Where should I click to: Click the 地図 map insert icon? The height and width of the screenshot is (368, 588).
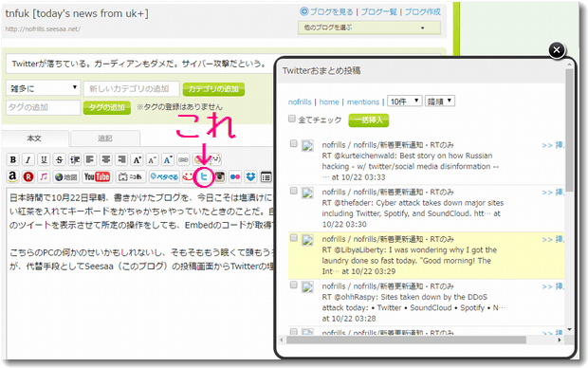point(66,176)
